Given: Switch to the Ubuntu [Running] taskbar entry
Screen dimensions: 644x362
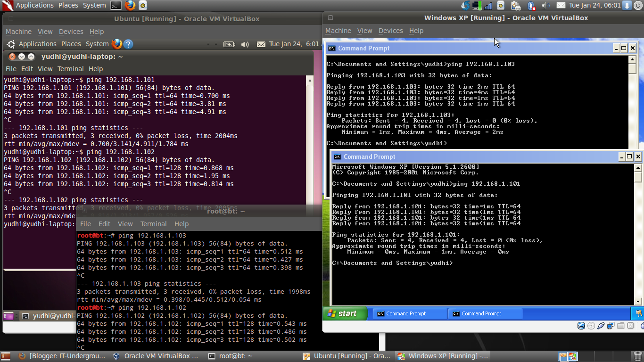Looking at the screenshot, I should (x=347, y=356).
